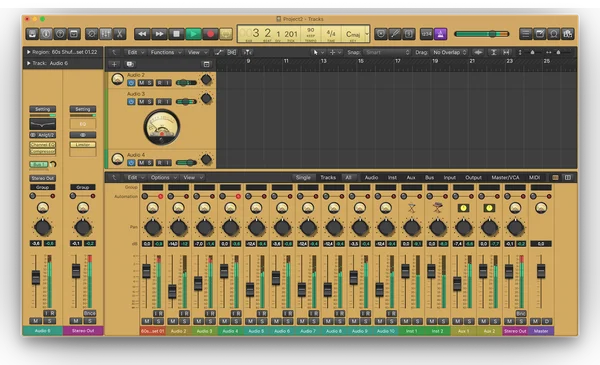Click the Fast Forward transport button
The width and height of the screenshot is (600, 365).
(159, 34)
